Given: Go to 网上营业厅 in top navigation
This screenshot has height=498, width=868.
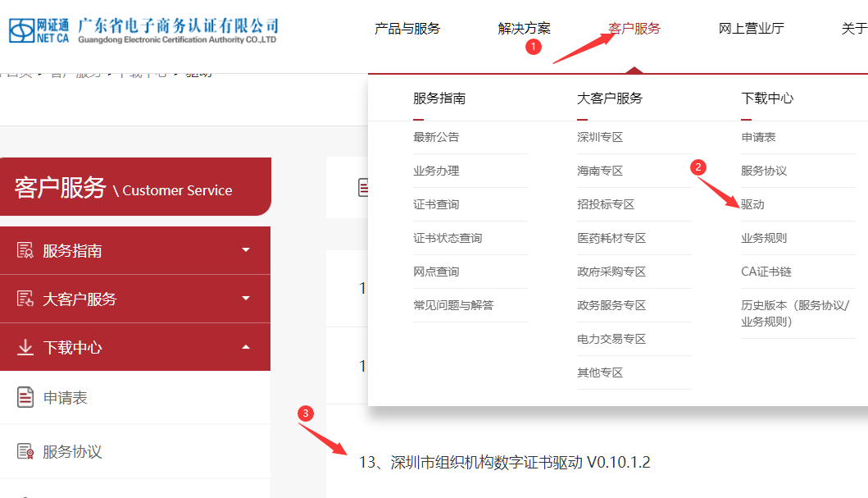Looking at the screenshot, I should [x=752, y=29].
